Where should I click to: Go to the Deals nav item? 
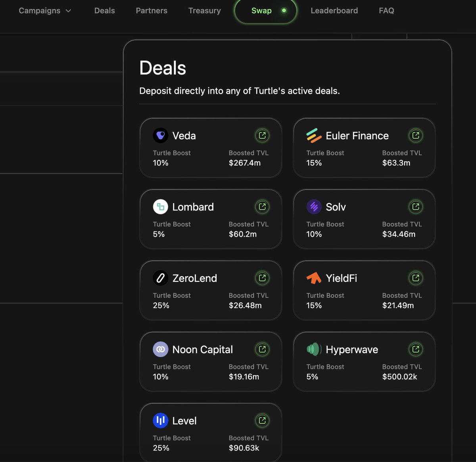click(x=105, y=11)
